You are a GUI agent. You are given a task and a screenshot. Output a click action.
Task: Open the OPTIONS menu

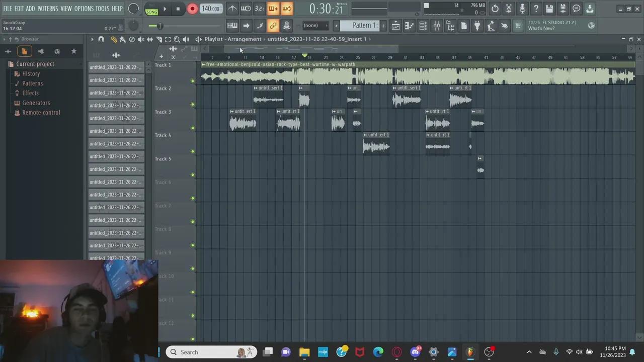point(83,9)
